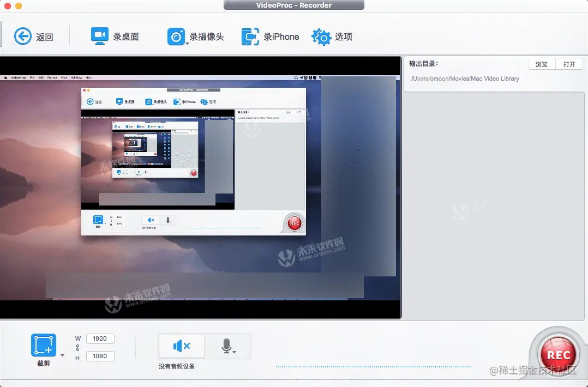Start recording with the red REC button
The height and width of the screenshot is (387, 588).
pos(559,355)
